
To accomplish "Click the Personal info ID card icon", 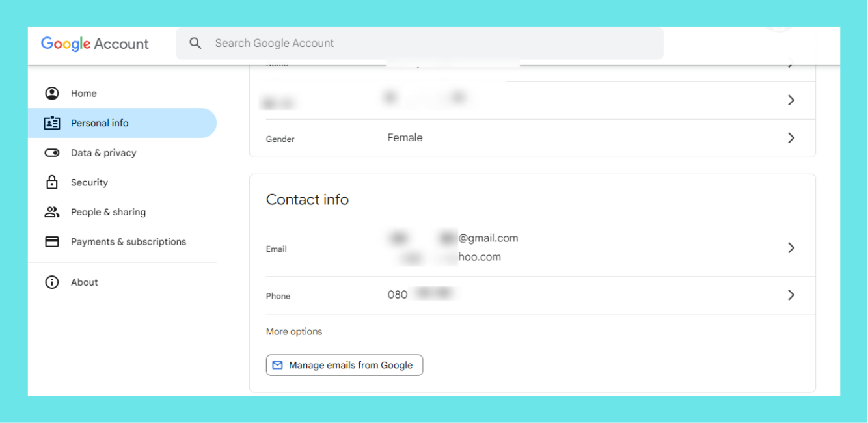I will (x=52, y=123).
